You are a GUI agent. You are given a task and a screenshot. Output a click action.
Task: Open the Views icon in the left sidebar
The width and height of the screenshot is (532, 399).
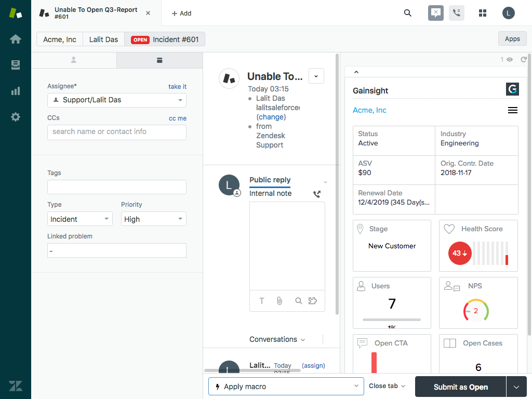coord(15,65)
